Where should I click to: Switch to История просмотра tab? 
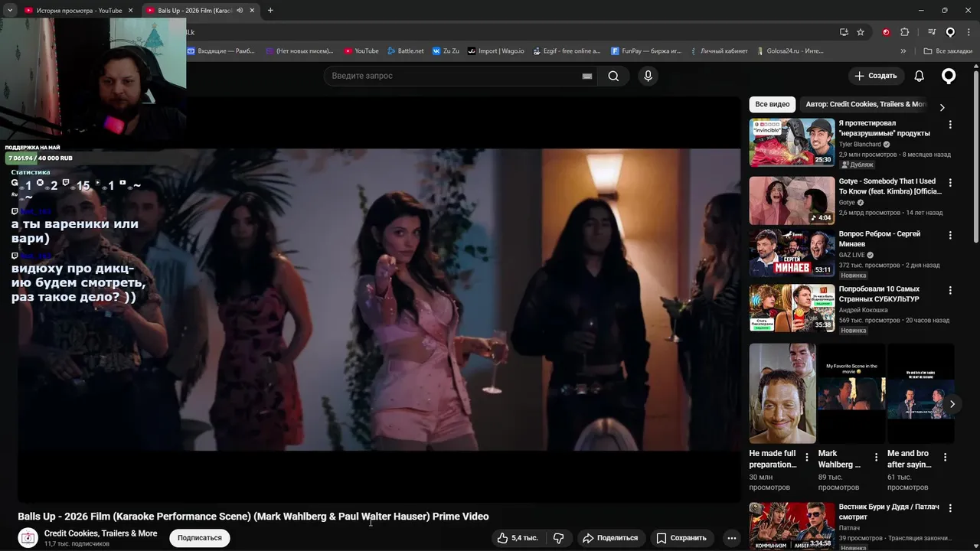click(79, 11)
